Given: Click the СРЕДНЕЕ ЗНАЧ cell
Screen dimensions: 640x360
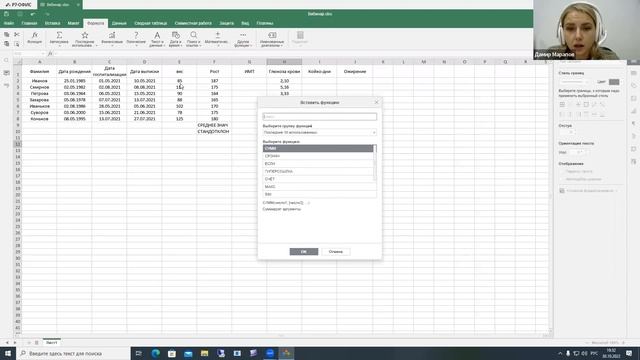Looking at the screenshot, I should 214,125.
